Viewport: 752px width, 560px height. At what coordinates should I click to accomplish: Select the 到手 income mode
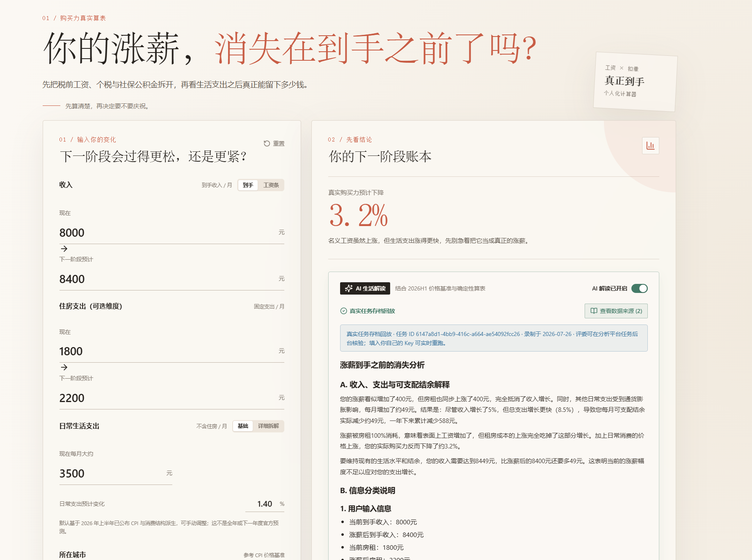click(248, 185)
